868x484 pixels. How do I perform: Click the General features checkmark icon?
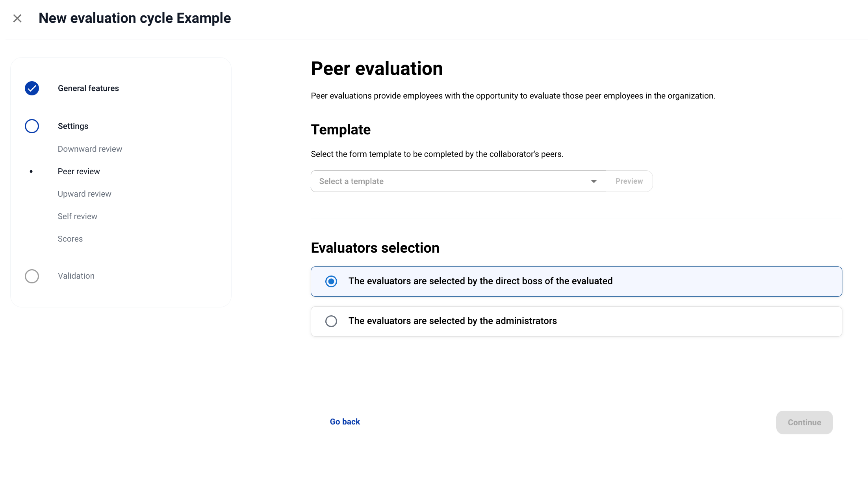point(32,88)
